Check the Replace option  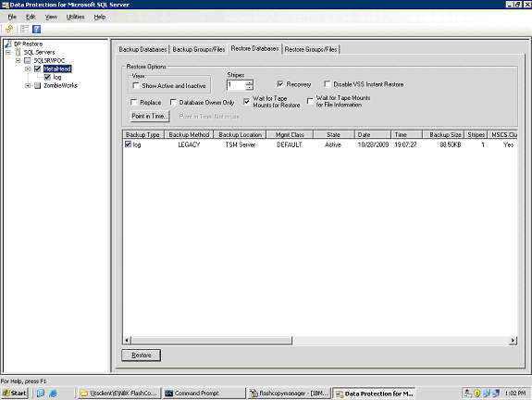[133, 102]
